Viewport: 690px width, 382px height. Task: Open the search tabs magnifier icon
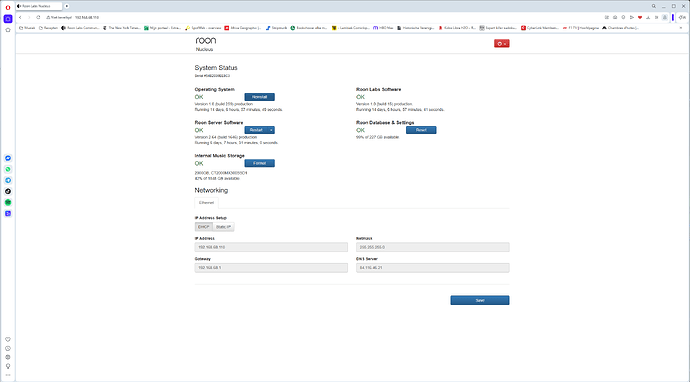coord(653,6)
